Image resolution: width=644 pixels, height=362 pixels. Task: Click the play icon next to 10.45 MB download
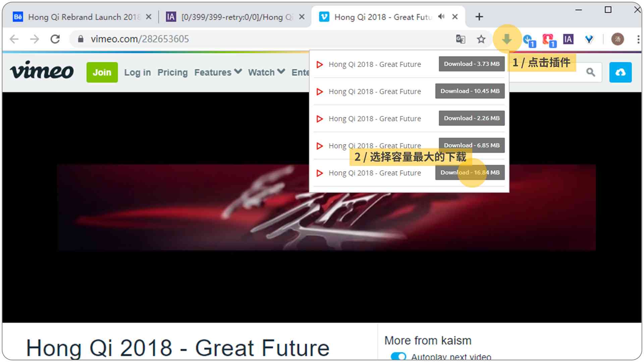point(319,91)
